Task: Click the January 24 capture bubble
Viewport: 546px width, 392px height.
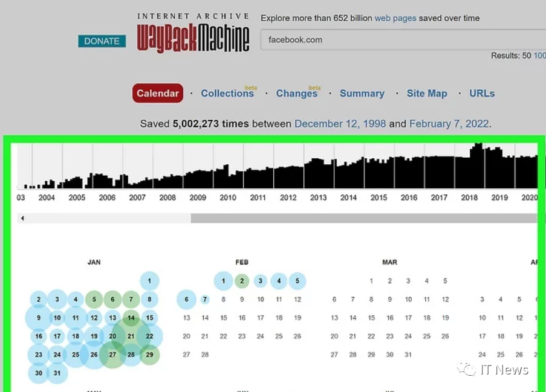Action: click(x=57, y=355)
